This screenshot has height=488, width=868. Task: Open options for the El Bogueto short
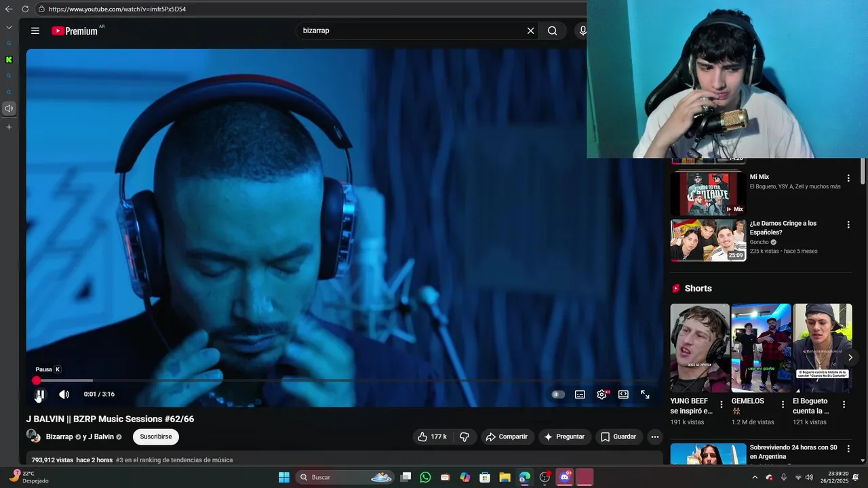coord(844,404)
